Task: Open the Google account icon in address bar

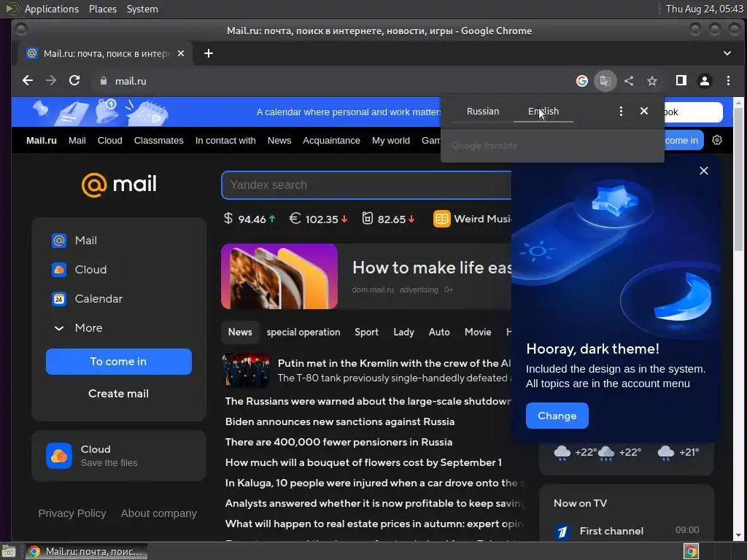Action: coord(581,81)
